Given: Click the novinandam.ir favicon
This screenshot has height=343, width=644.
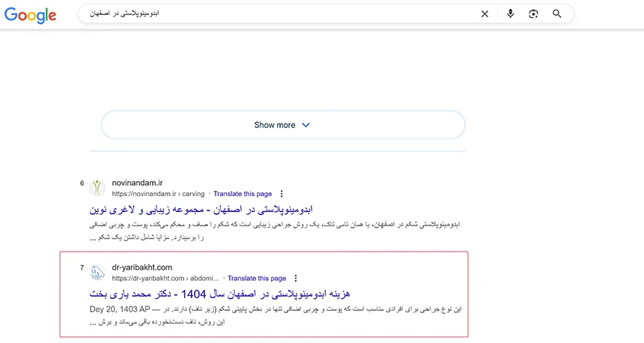Looking at the screenshot, I should 97,188.
